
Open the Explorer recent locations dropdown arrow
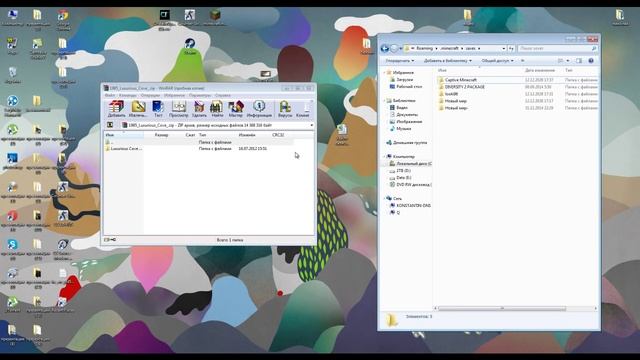(x=400, y=49)
